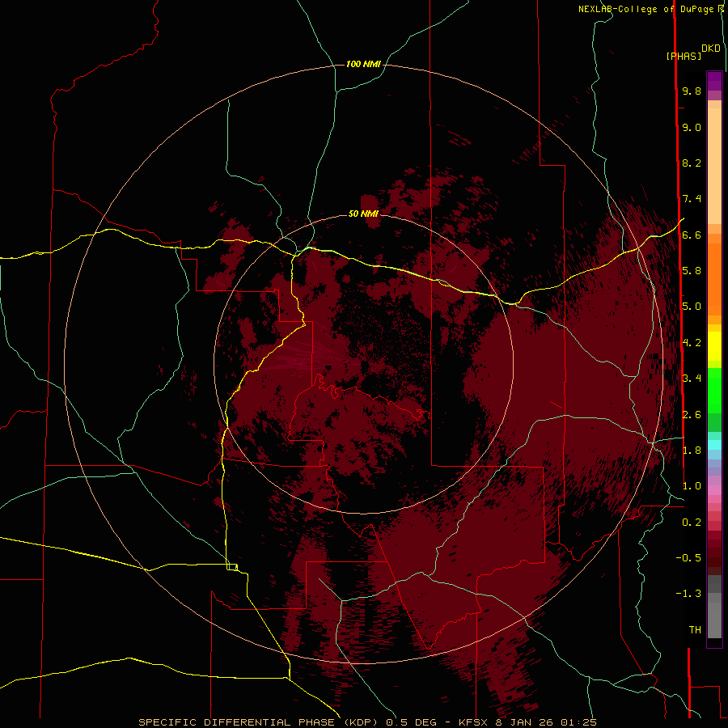
Task: Click the pink segment of the color bar
Action: click(x=714, y=490)
